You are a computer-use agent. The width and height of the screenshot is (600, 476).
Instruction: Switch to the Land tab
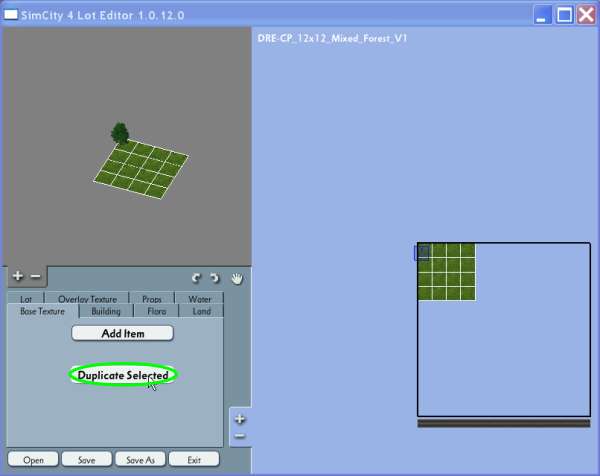tap(202, 311)
